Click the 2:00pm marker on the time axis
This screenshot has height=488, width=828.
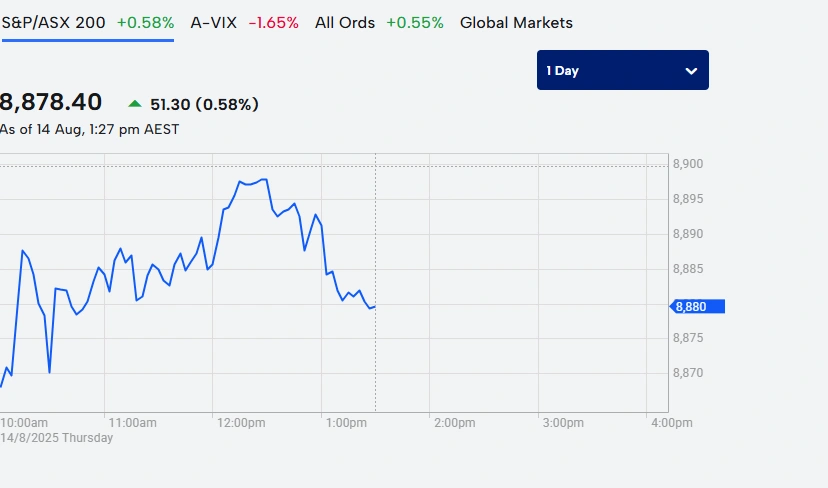pyautogui.click(x=454, y=423)
